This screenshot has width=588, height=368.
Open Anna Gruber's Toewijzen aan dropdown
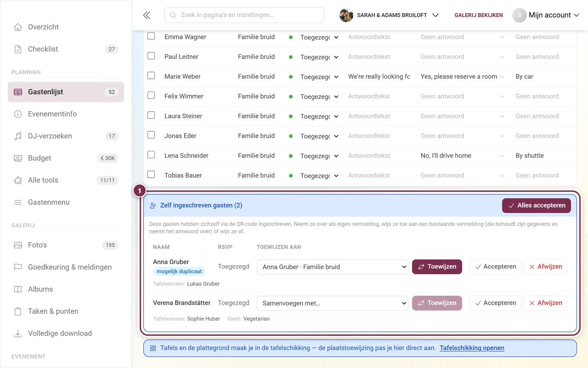pyautogui.click(x=332, y=267)
